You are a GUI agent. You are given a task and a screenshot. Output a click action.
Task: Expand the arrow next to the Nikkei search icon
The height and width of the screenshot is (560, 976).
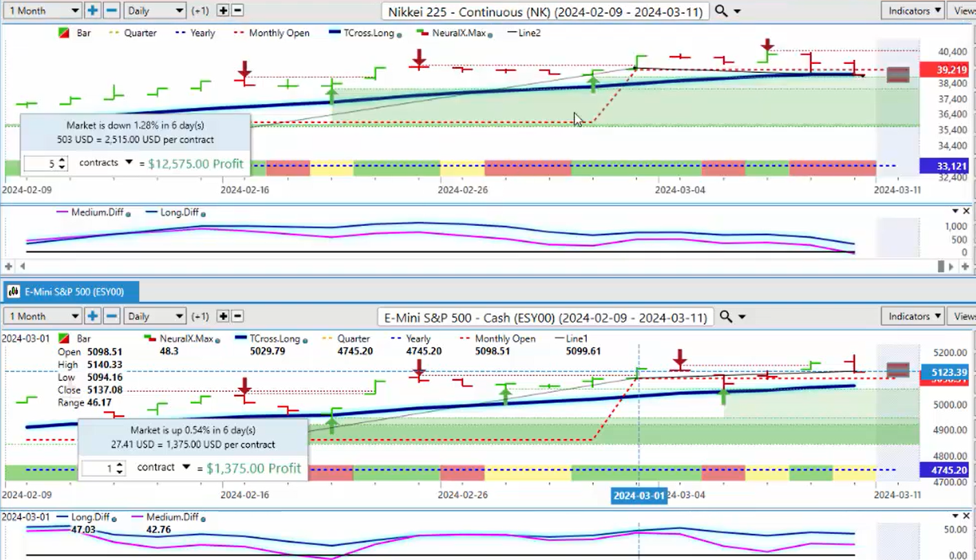point(738,12)
